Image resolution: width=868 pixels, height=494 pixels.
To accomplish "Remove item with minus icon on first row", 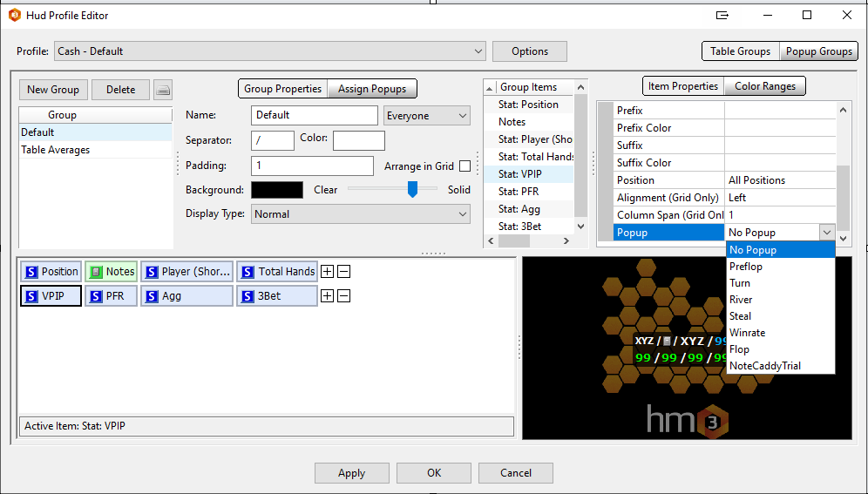I will pos(343,272).
